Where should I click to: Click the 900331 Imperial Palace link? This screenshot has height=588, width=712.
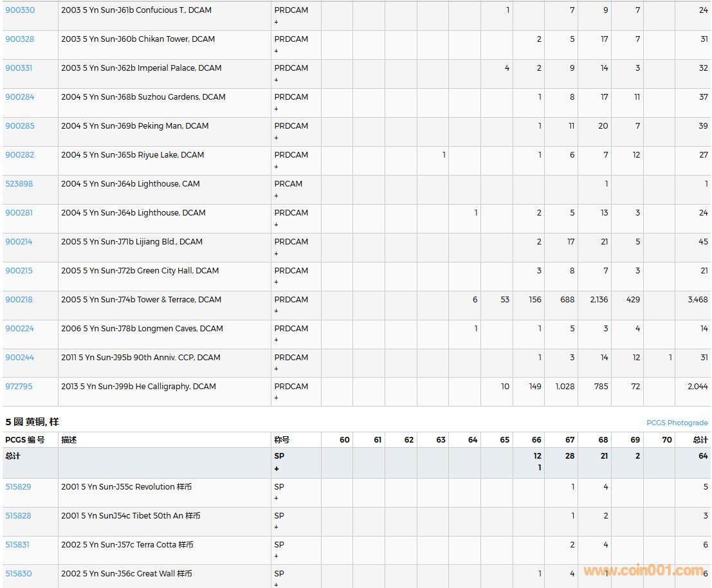(x=19, y=68)
